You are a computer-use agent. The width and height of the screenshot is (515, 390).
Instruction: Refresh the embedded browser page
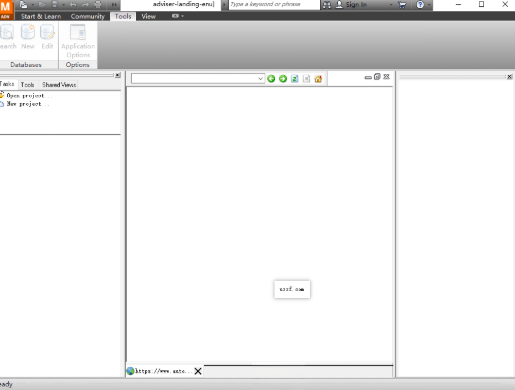click(x=294, y=79)
